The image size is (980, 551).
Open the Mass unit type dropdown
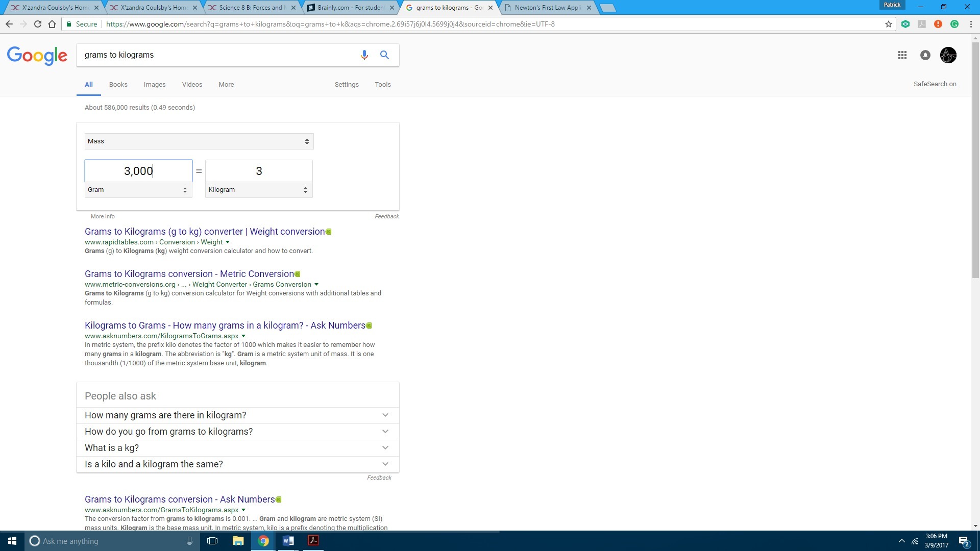click(x=199, y=141)
